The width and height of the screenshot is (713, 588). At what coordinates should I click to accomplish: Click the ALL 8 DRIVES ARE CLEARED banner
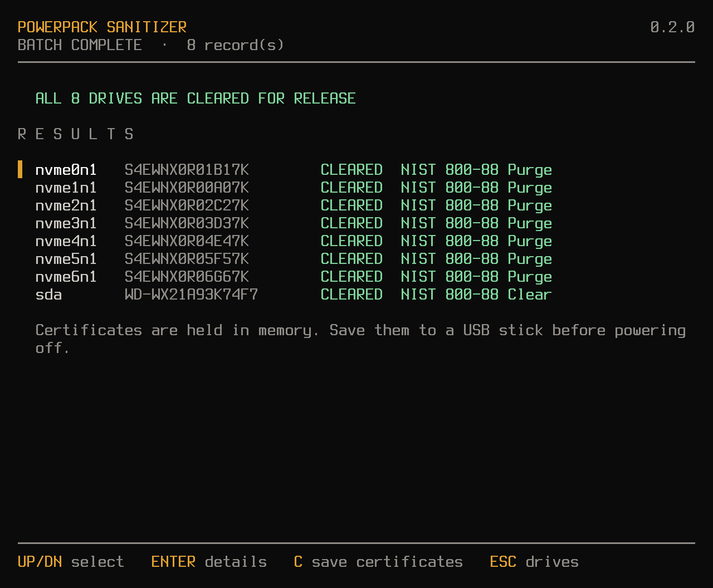pyautogui.click(x=196, y=98)
